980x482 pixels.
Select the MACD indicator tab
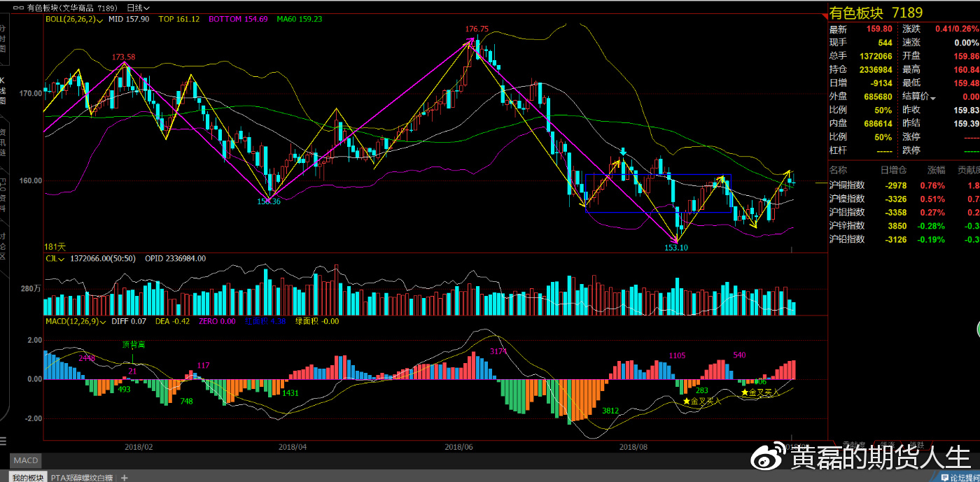tap(26, 460)
